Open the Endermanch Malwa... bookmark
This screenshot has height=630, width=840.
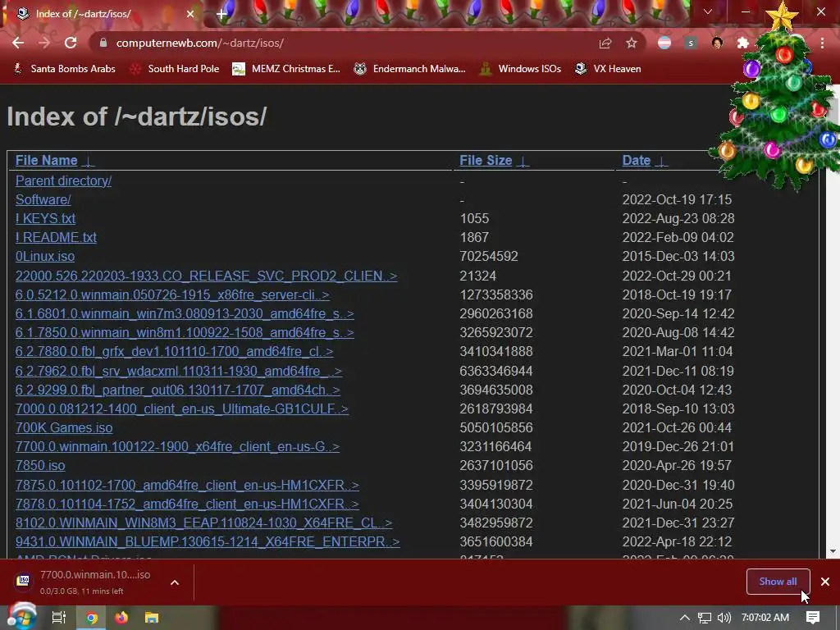pyautogui.click(x=410, y=69)
